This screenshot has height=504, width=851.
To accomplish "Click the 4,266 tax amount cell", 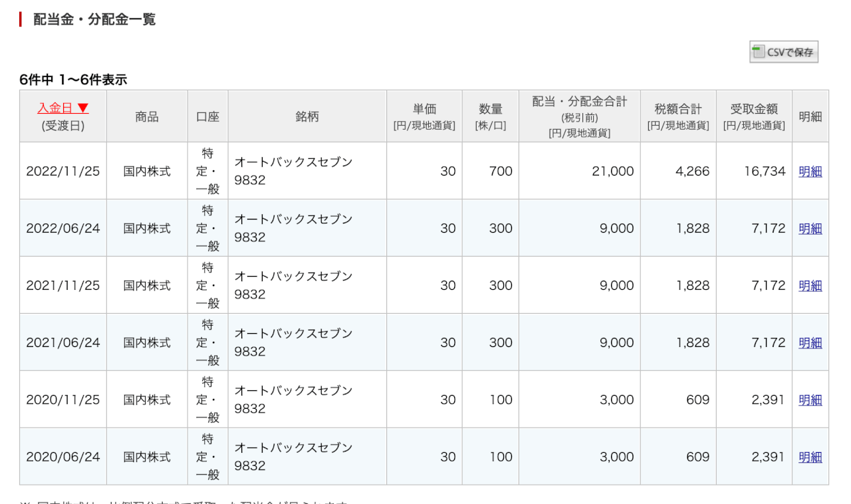I will pyautogui.click(x=692, y=172).
